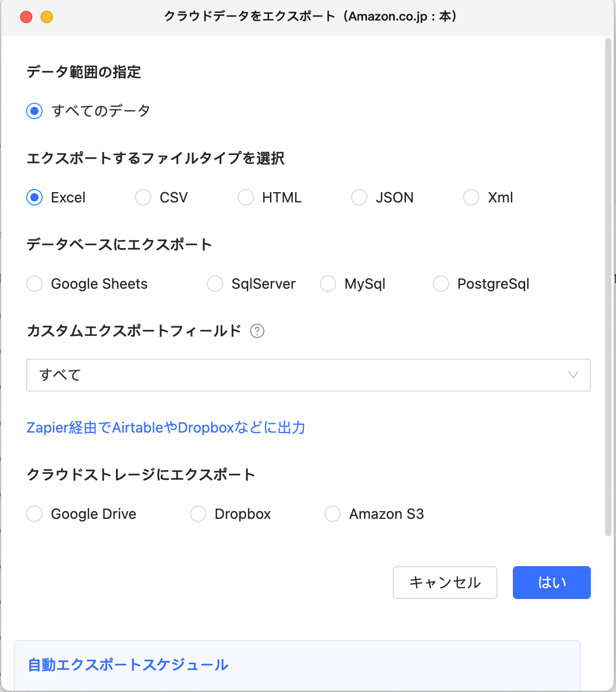Close the export dialog with red button
This screenshot has height=692, width=616.
[x=26, y=17]
